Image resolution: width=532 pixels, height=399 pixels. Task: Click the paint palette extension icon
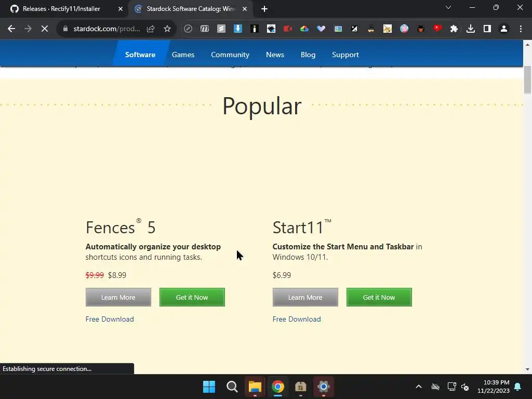click(x=388, y=29)
